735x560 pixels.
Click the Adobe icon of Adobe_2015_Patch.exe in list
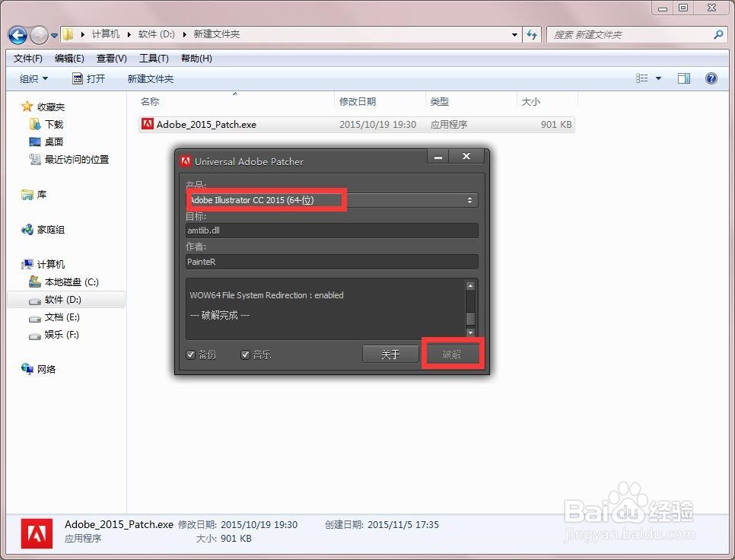click(x=147, y=124)
